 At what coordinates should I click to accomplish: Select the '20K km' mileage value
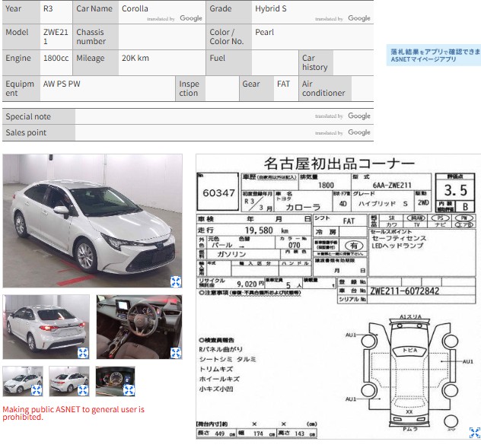[135, 58]
